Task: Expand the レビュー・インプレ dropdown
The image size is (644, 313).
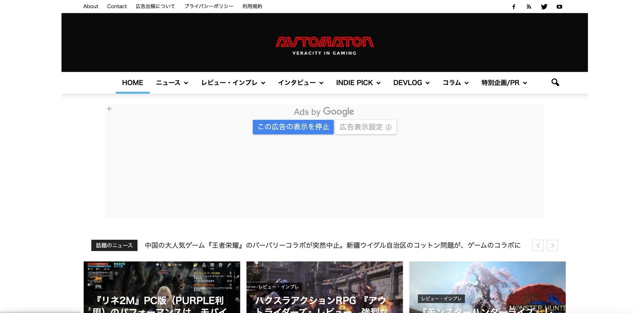Action: coord(264,83)
